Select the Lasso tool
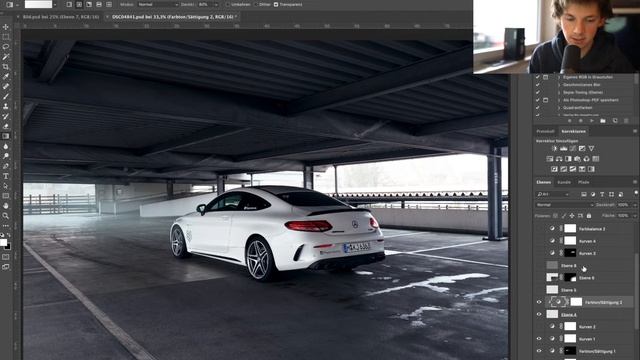 point(6,47)
